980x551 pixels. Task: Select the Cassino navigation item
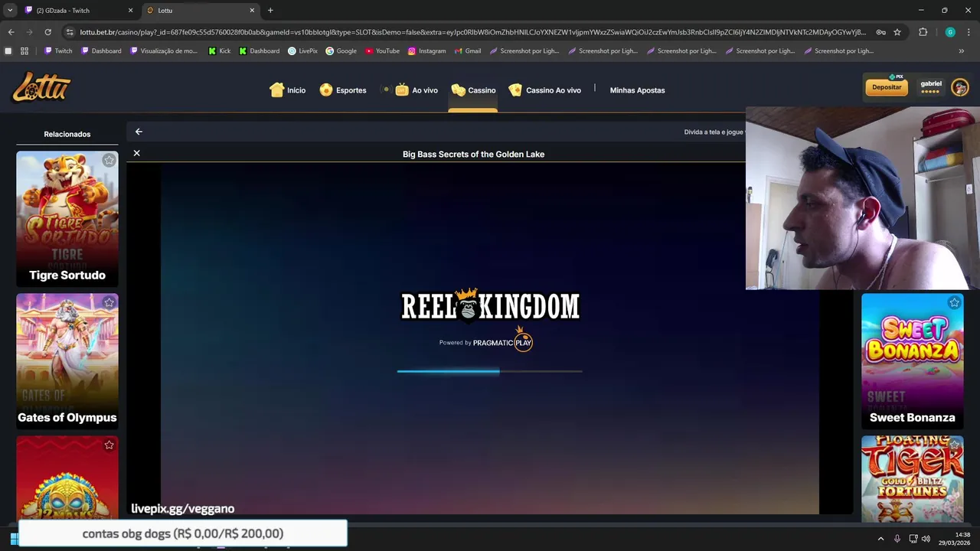tap(473, 90)
